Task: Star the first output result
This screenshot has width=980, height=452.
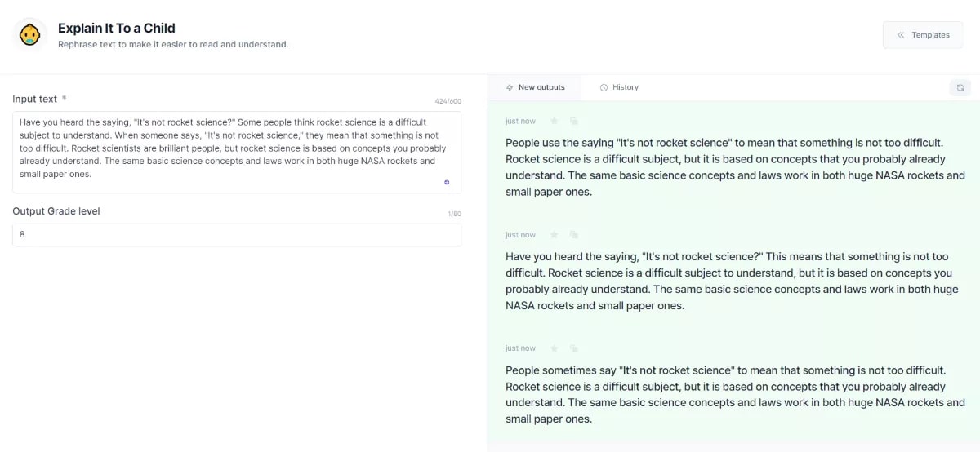Action: click(555, 121)
